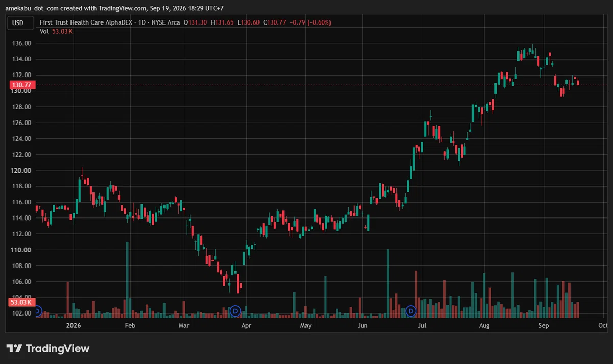The height and width of the screenshot is (364, 613).
Task: Click the TradingView logo icon
Action: point(14,349)
